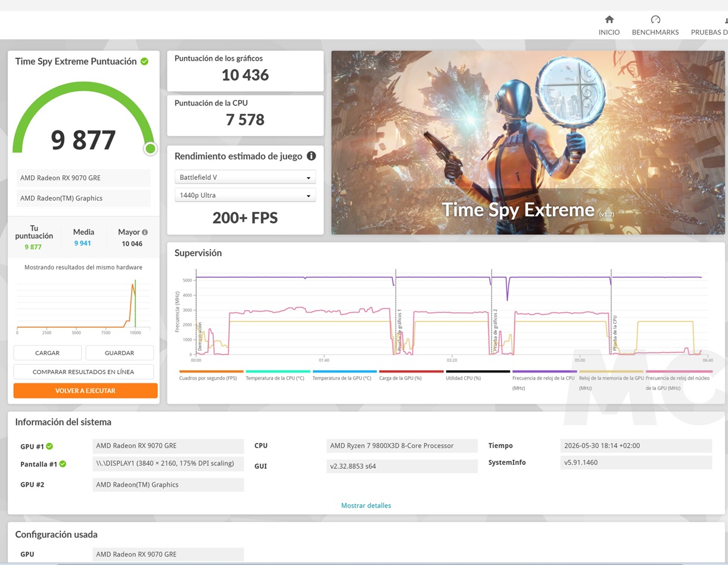
Task: Toggle Carga de la GPU (%) legend
Action: tap(400, 378)
